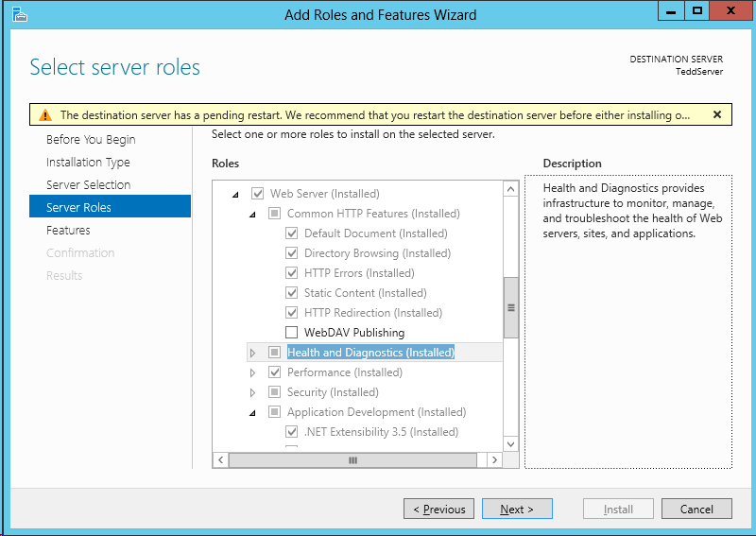Click the wizard icon in the title bar

pyautogui.click(x=19, y=14)
